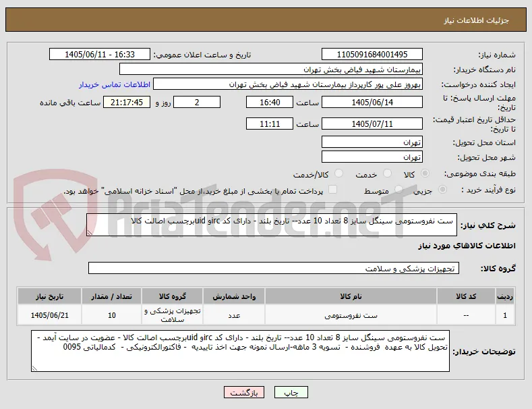Click the price validity date 1405/07/11 field
The width and height of the screenshot is (532, 409).
point(372,124)
